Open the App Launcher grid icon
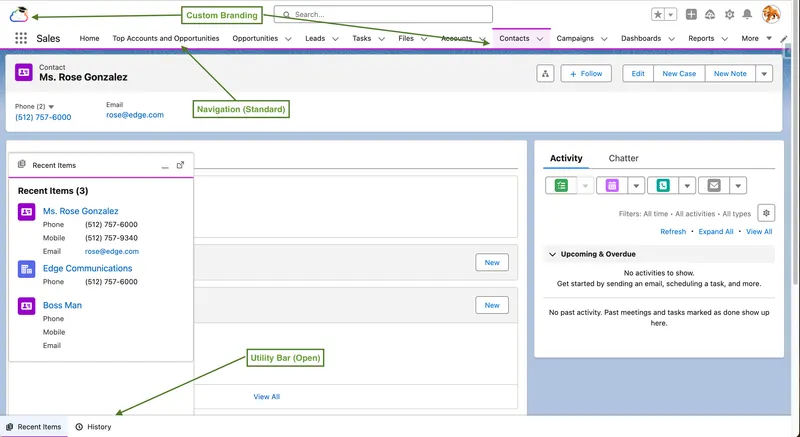 [21, 38]
